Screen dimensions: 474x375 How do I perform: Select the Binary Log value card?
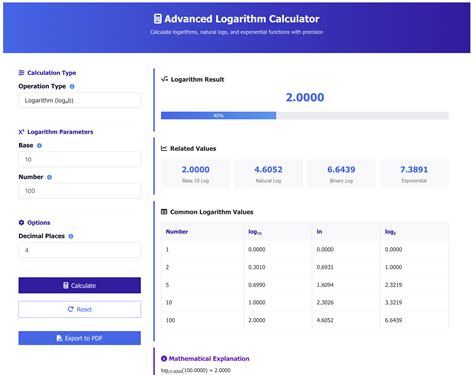click(x=341, y=174)
